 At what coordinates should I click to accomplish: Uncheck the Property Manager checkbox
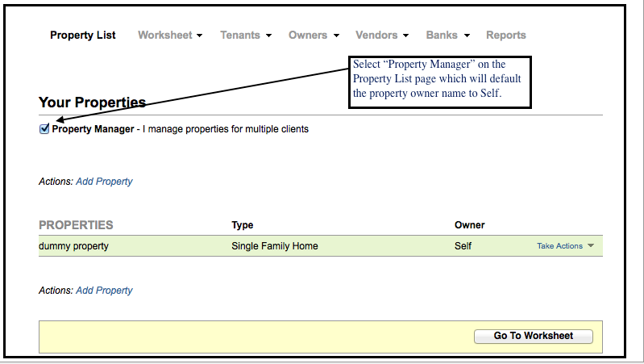pyautogui.click(x=44, y=129)
